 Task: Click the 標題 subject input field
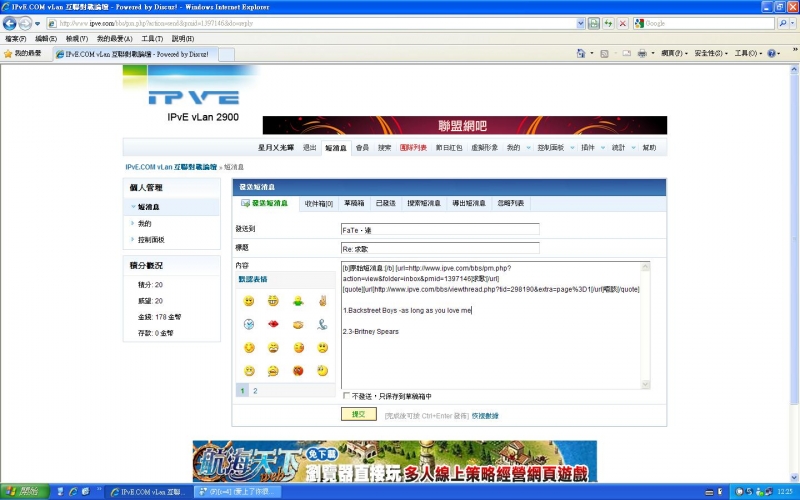coord(440,248)
